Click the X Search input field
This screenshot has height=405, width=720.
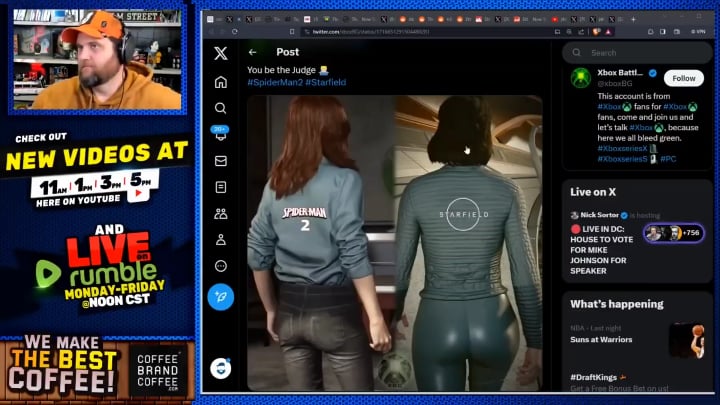point(637,53)
